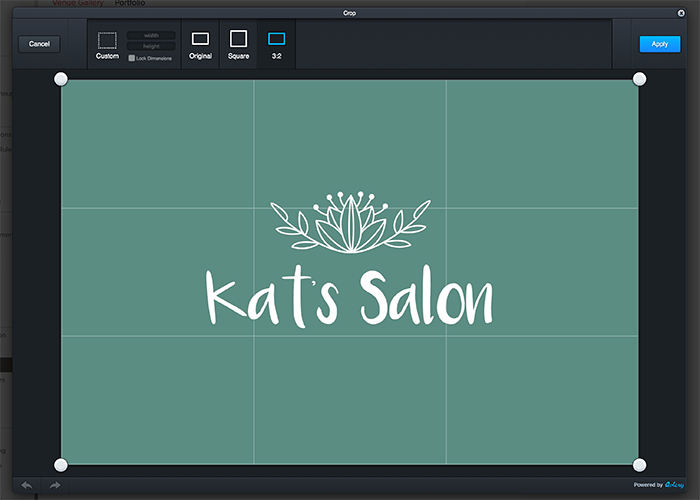Open the Powered by Aviary link
This screenshot has width=700, height=500.
pos(658,485)
